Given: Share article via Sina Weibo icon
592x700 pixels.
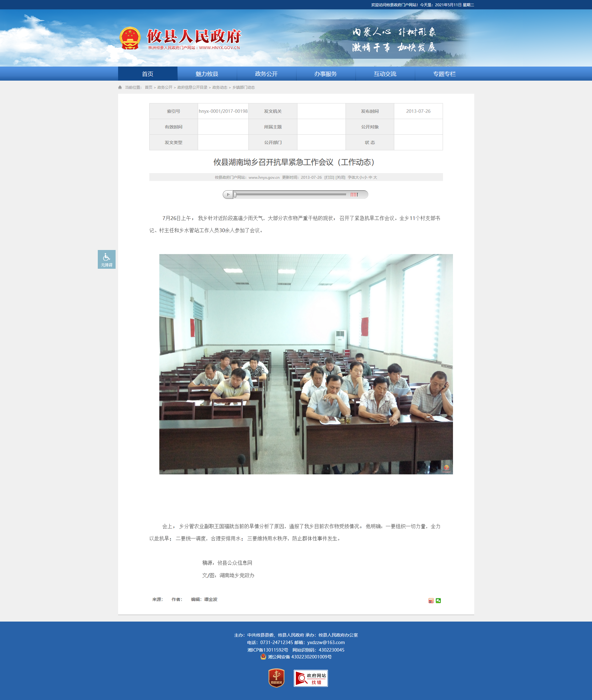Looking at the screenshot, I should pyautogui.click(x=431, y=601).
